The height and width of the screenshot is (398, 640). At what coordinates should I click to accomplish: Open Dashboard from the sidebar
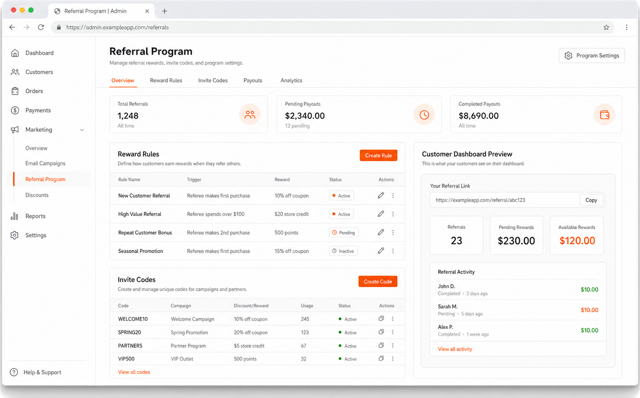click(x=39, y=53)
